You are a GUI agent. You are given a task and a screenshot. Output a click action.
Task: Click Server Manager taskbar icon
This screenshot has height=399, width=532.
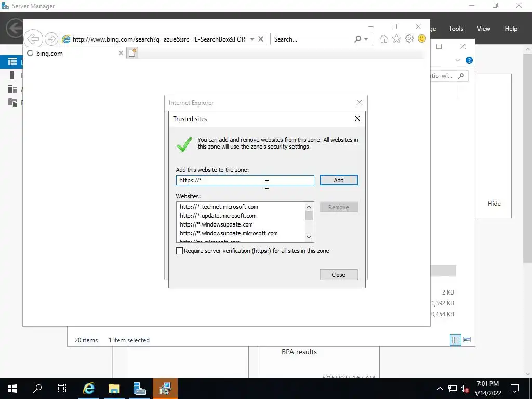tap(139, 389)
